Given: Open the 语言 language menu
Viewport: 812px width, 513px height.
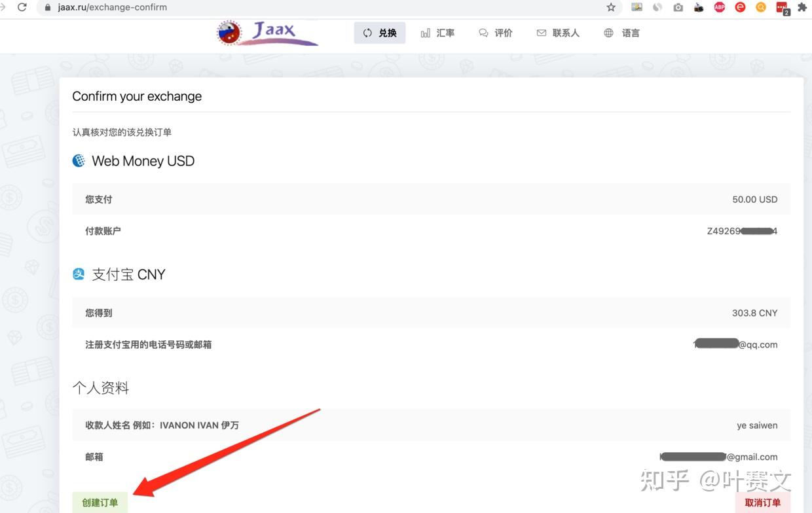Looking at the screenshot, I should pos(622,33).
